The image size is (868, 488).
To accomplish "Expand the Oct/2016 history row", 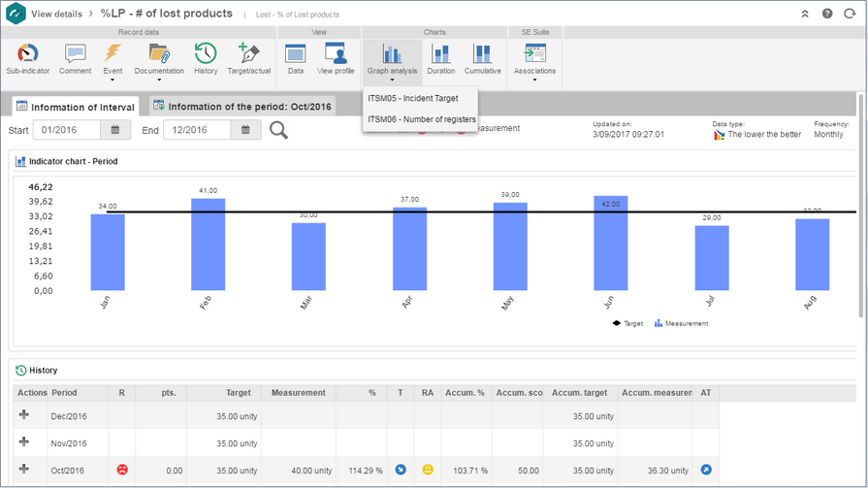I will pyautogui.click(x=24, y=470).
